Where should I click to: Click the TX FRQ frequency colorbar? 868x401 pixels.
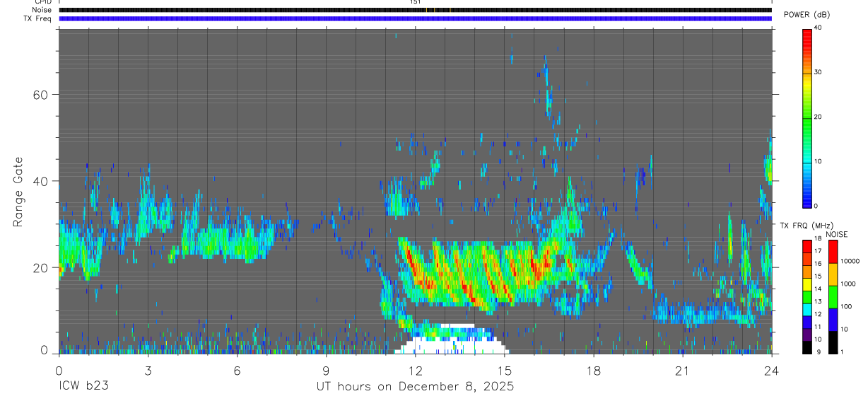click(x=807, y=296)
